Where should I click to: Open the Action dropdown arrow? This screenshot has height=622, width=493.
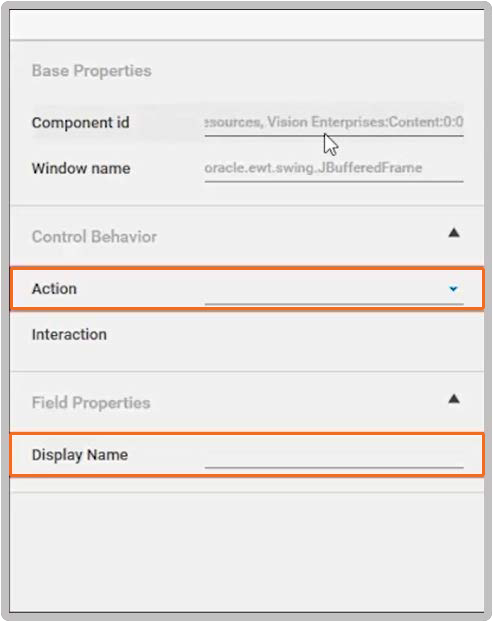pyautogui.click(x=453, y=289)
